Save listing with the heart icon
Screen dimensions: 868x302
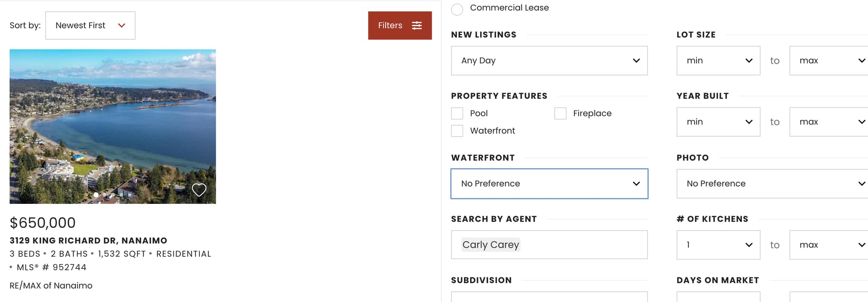[199, 189]
